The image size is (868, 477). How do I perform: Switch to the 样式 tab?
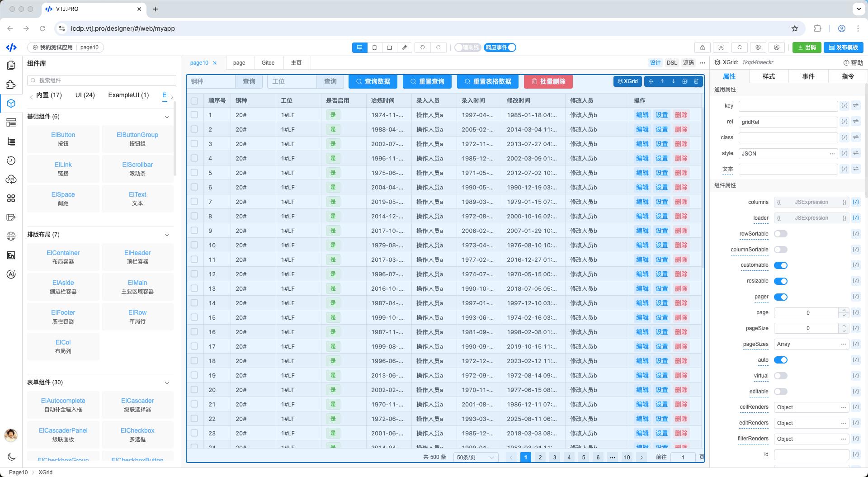(x=769, y=76)
